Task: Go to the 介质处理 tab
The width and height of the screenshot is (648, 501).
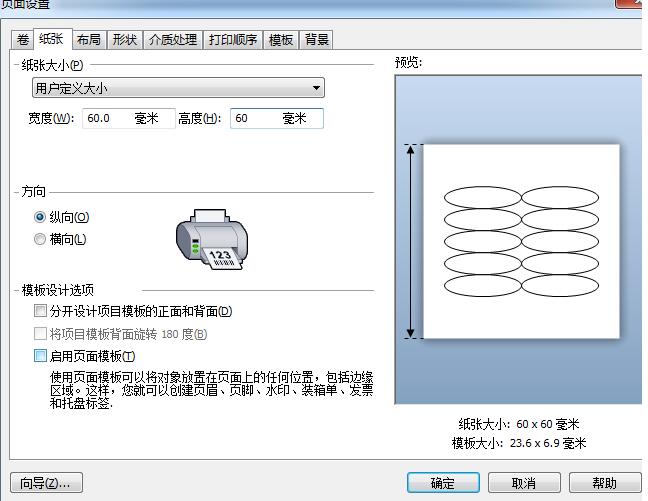Action: click(x=172, y=40)
